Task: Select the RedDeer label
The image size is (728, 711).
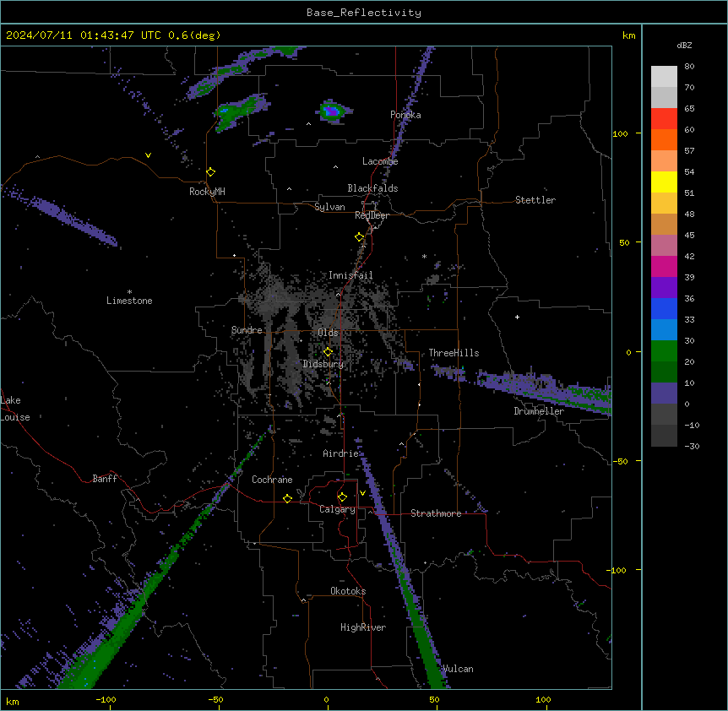Action: [x=372, y=215]
